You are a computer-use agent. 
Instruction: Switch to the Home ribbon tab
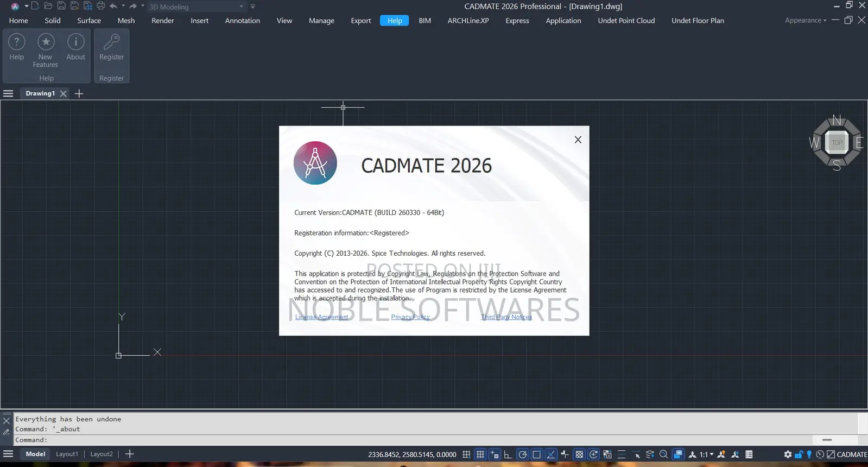[18, 21]
